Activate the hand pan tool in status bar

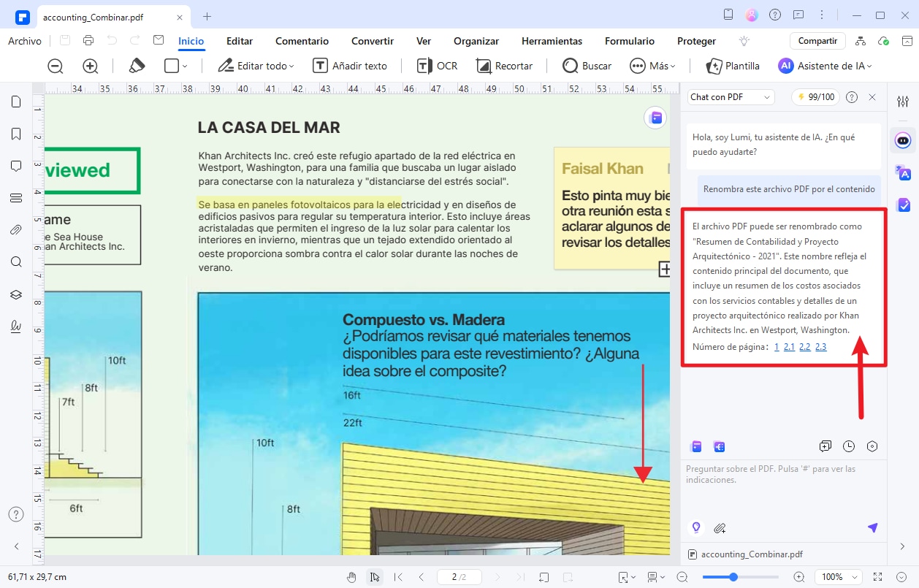351,577
